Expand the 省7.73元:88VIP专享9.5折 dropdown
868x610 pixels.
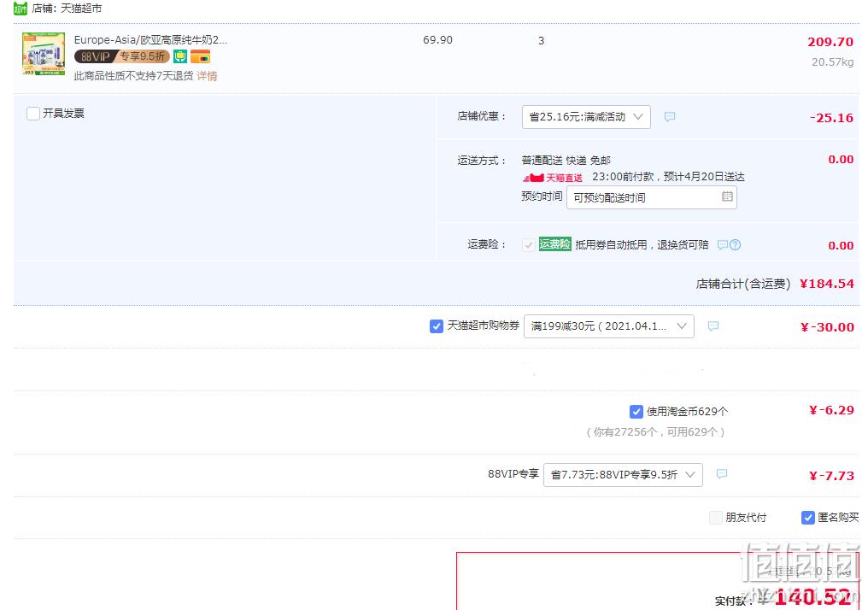click(x=624, y=474)
